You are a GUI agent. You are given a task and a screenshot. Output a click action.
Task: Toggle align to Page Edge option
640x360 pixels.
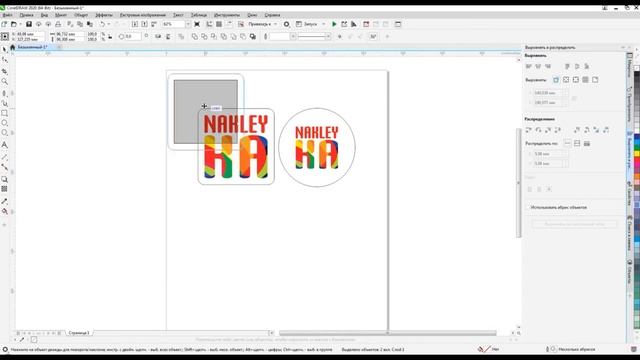pyautogui.click(x=566, y=80)
